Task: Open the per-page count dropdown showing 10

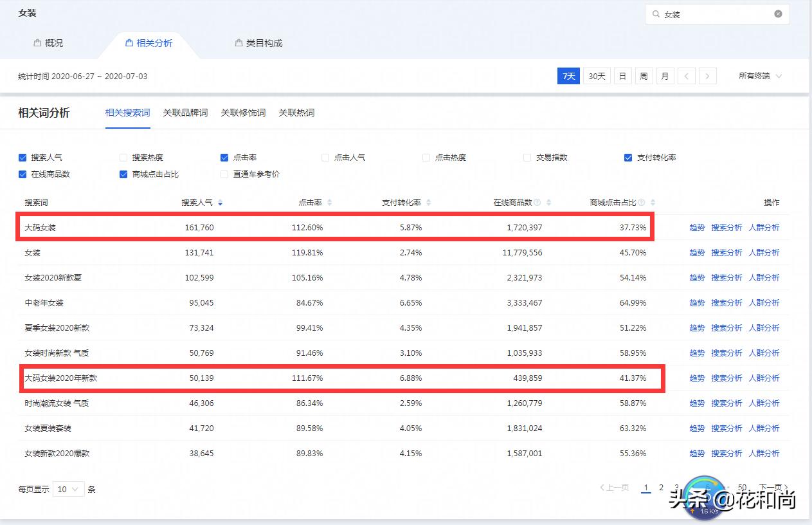Action: tap(68, 489)
